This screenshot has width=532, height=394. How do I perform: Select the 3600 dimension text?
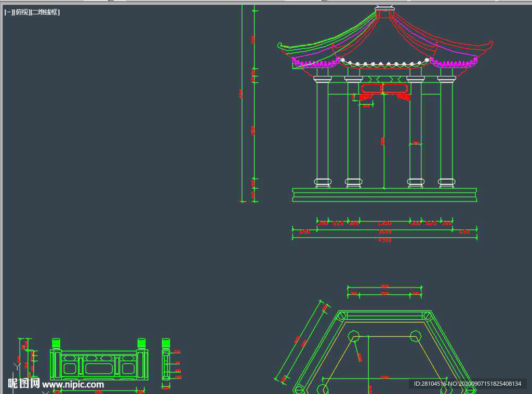click(384, 232)
